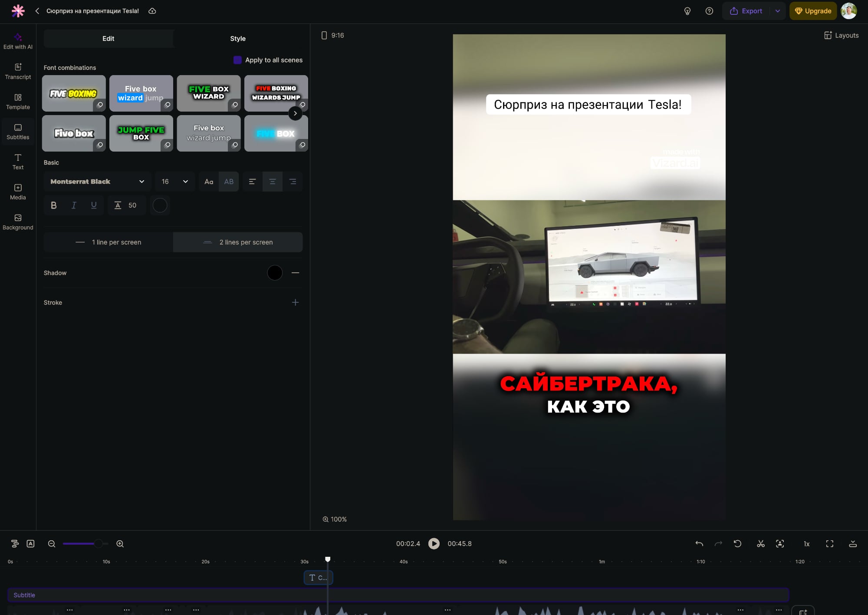Expand Stroke settings with plus
Screen dimensions: 868x615
pos(295,302)
